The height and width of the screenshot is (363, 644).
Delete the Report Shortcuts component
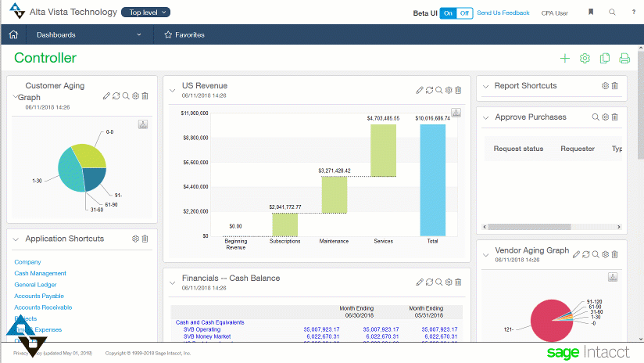[615, 85]
